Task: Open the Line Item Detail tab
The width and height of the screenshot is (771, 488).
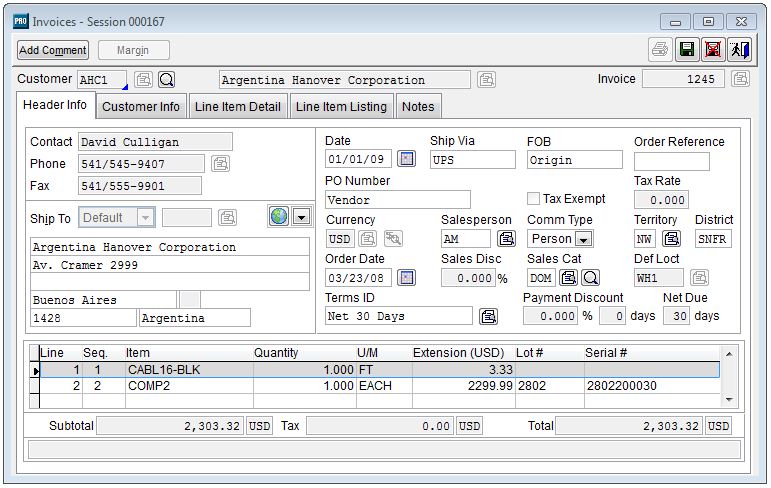Action: pos(238,107)
